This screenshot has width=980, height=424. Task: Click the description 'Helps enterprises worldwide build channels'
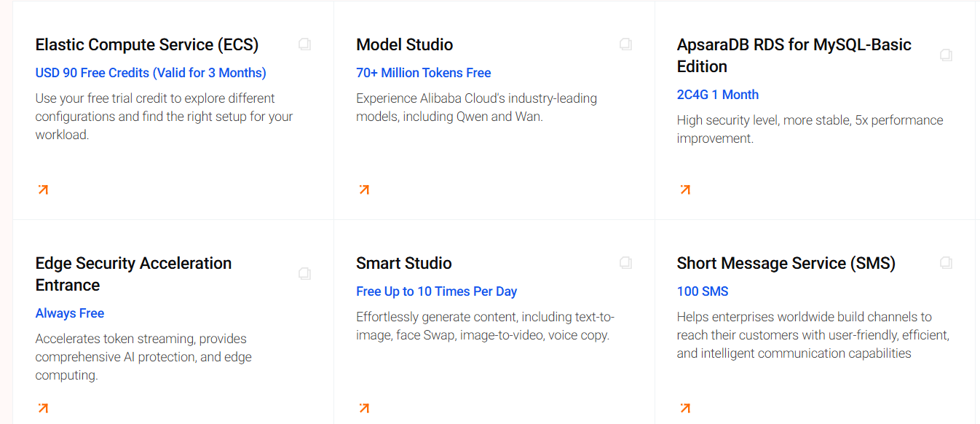tap(813, 335)
